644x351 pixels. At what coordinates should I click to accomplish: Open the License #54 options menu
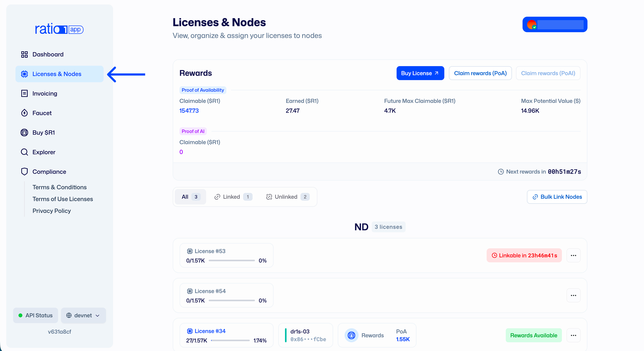[573, 296]
